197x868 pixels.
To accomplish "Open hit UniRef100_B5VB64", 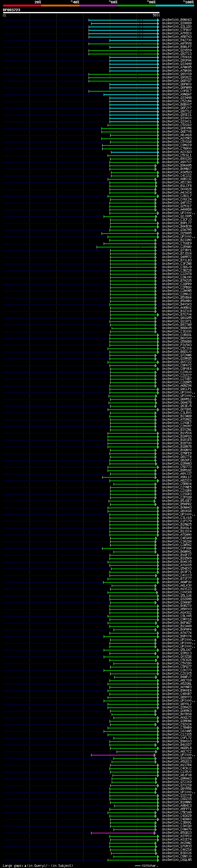I will point(177,297).
